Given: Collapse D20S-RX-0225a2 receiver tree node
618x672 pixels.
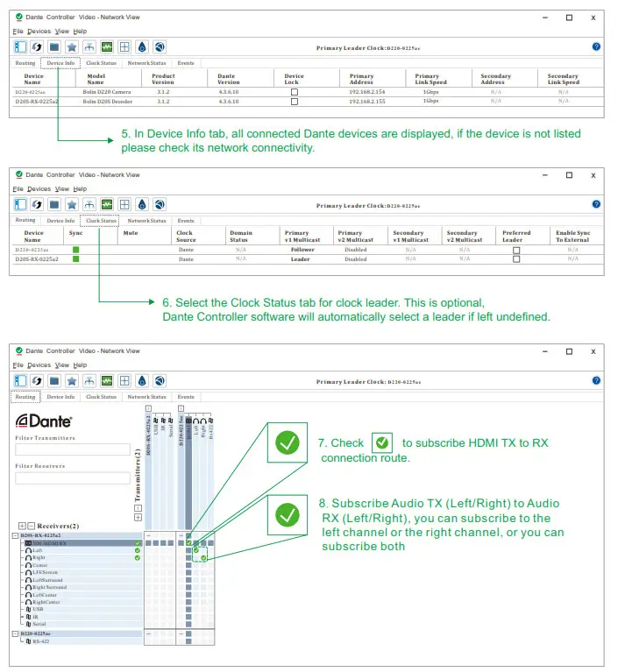Looking at the screenshot, I should [x=15, y=535].
